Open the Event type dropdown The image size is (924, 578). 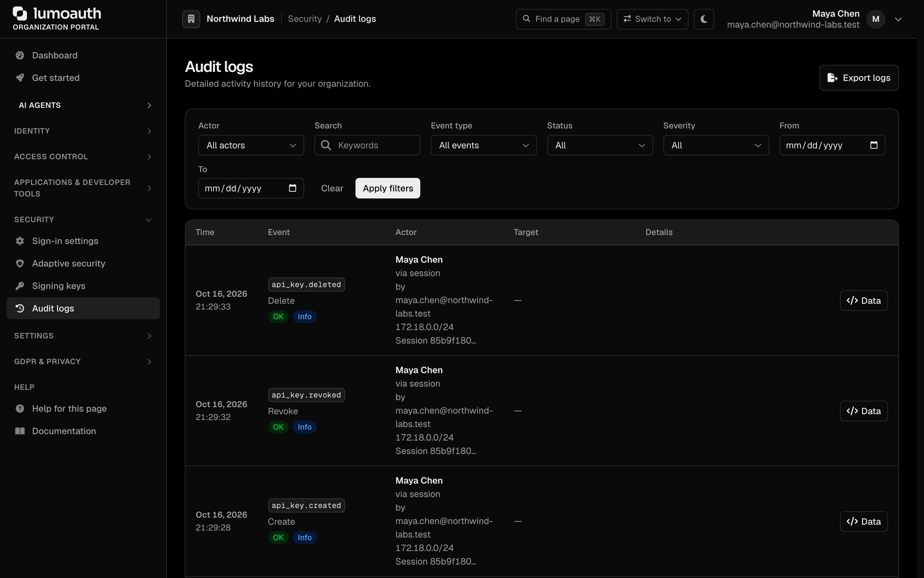483,145
